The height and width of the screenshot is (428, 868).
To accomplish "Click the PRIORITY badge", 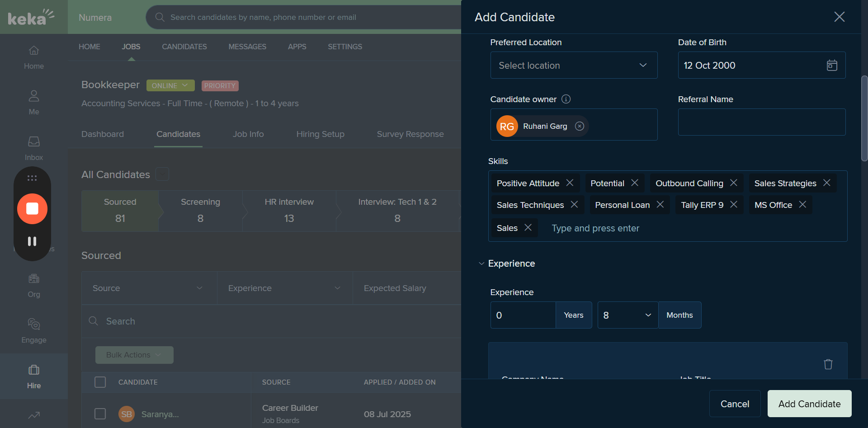I will pos(220,85).
